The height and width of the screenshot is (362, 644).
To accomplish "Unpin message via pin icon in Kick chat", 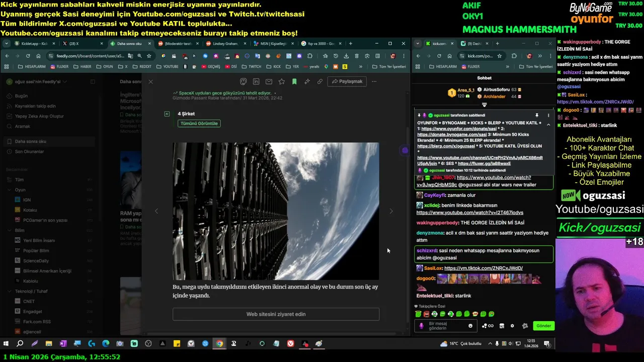I will click(x=537, y=116).
